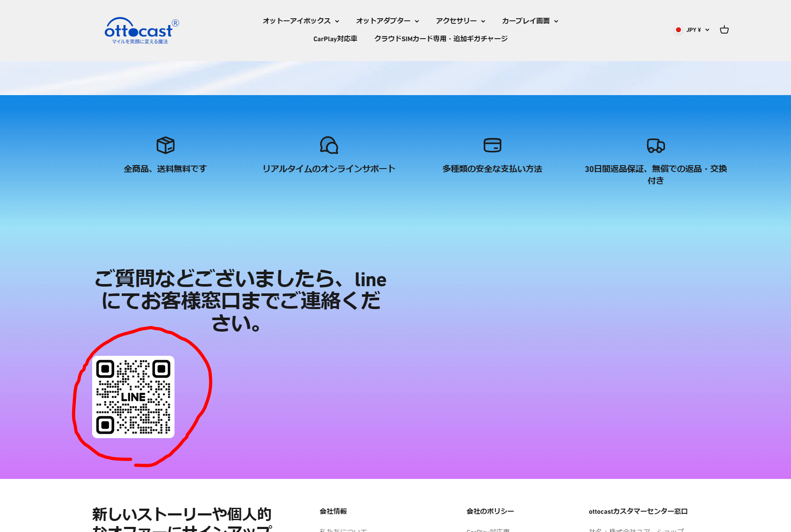
Task: Open the CarPlay対応車 page
Action: (x=335, y=39)
